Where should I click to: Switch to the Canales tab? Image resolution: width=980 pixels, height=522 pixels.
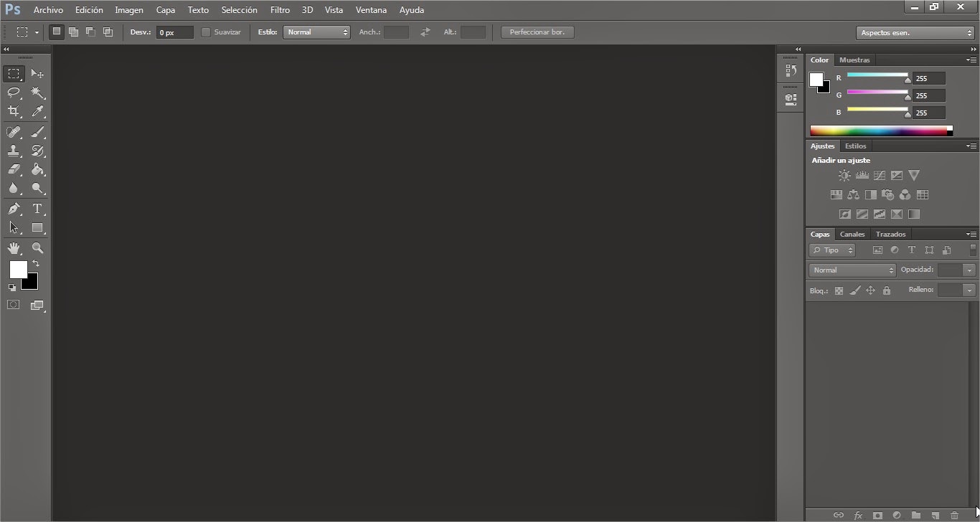pyautogui.click(x=852, y=234)
